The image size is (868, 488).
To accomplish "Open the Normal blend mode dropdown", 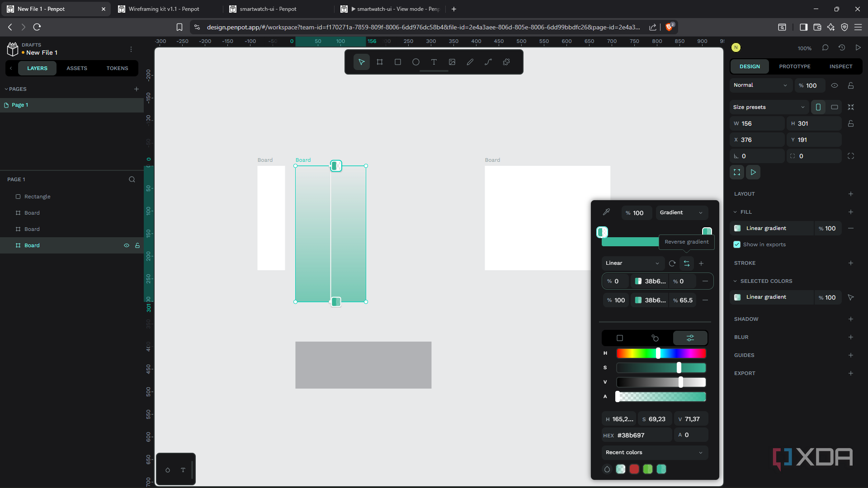I will coord(760,85).
